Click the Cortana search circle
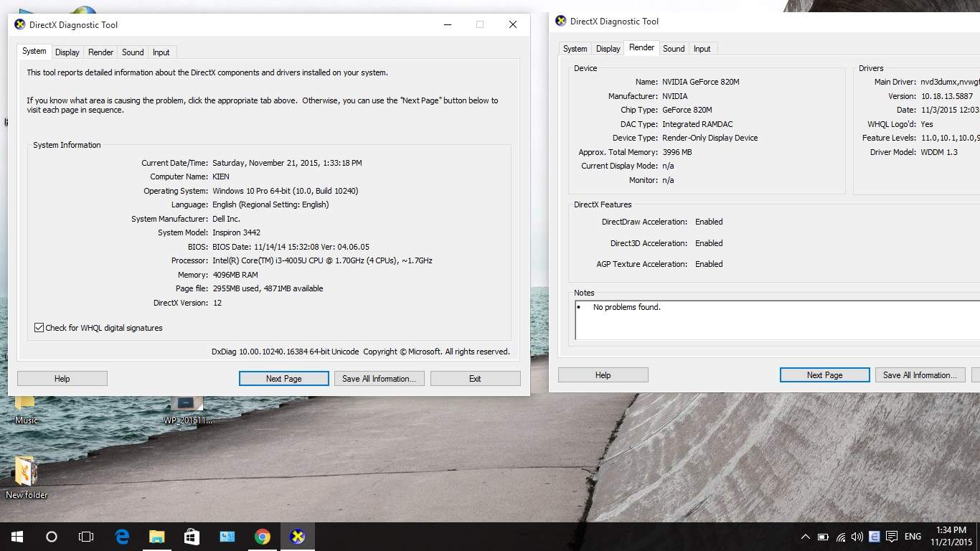The image size is (980, 551). coord(52,536)
